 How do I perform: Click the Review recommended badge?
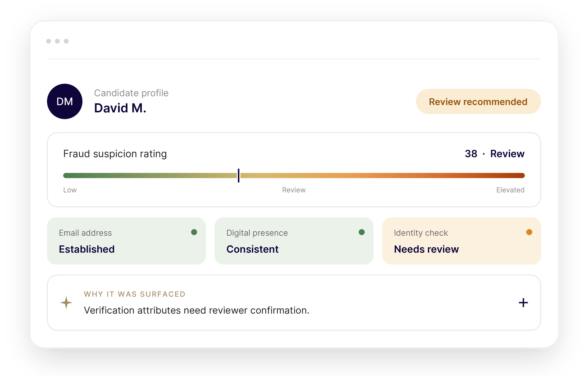coord(478,102)
